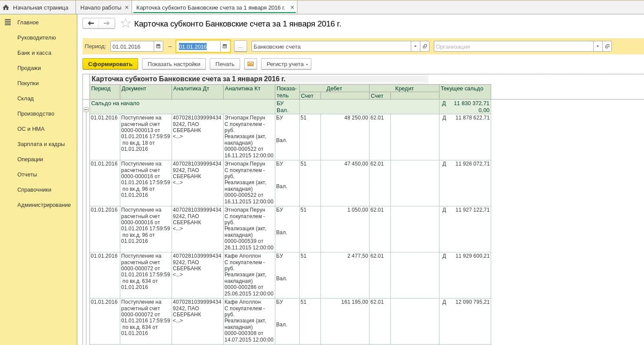Open the Банк и касса section
Screen dimensions: 644x345
tap(34, 53)
